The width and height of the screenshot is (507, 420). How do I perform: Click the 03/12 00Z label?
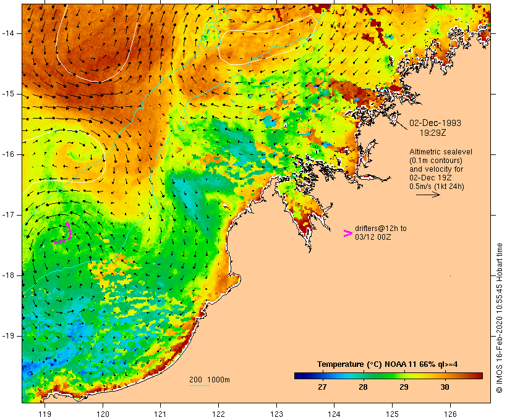click(373, 237)
